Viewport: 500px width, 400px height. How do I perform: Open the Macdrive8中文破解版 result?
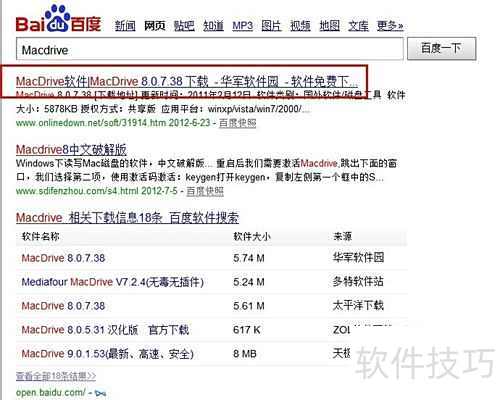click(71, 150)
